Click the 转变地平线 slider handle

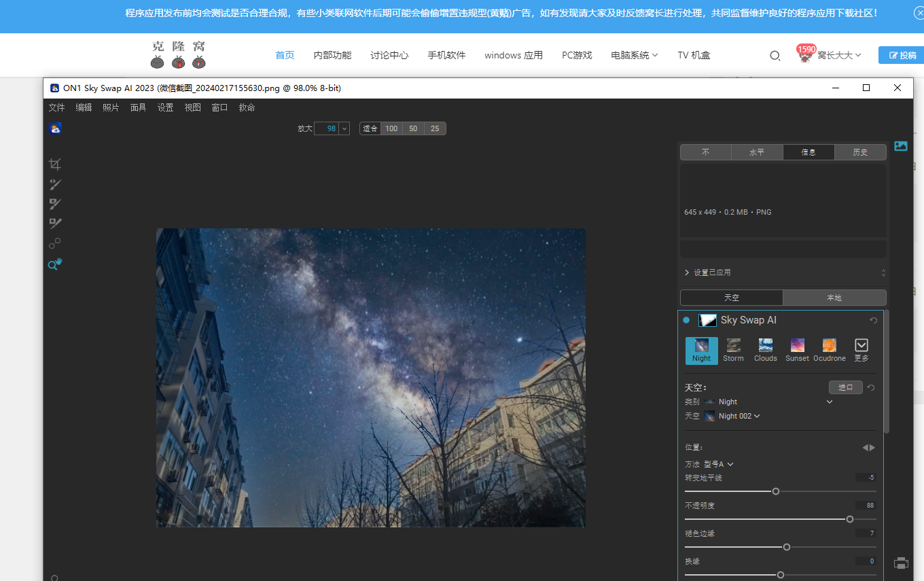pos(776,491)
